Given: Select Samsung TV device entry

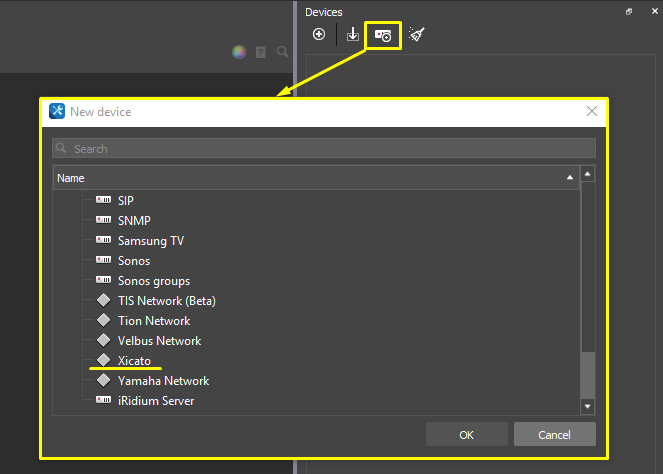Looking at the screenshot, I should click(150, 241).
